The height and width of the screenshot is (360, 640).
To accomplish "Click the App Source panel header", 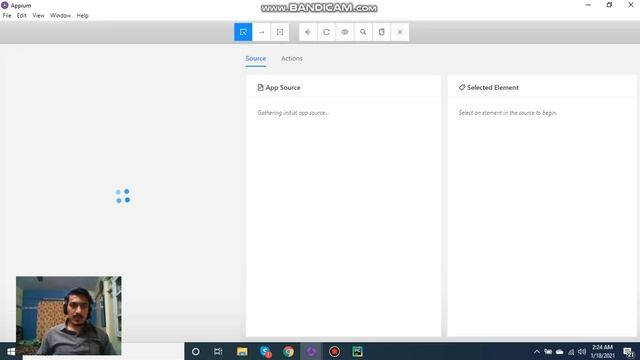I will click(x=279, y=87).
